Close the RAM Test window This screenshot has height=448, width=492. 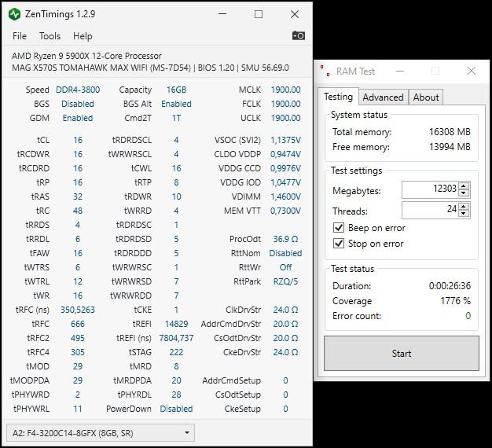tap(472, 72)
